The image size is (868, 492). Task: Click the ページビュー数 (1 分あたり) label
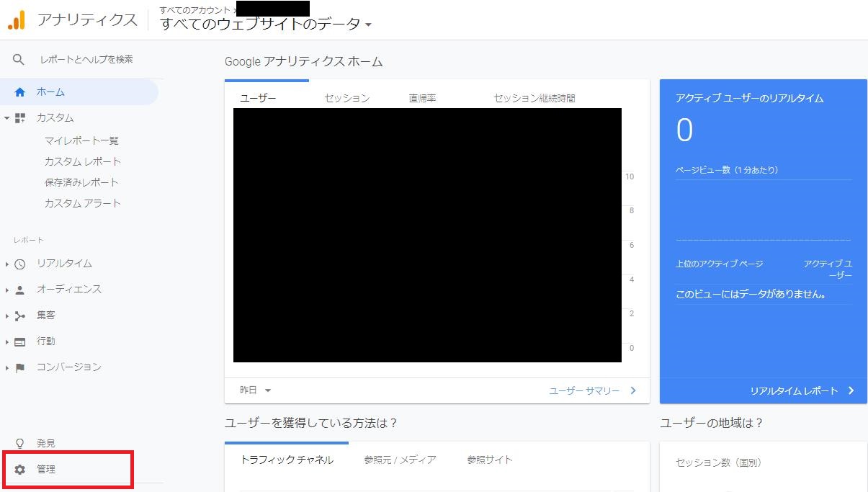[727, 170]
